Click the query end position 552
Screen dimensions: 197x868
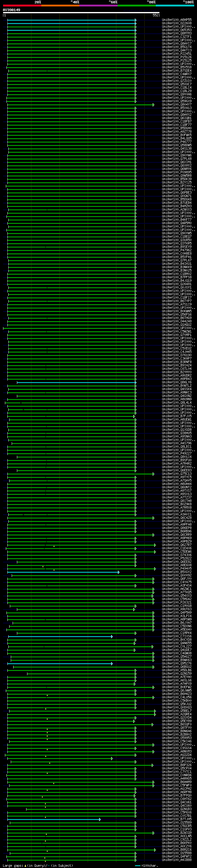(x=155, y=15)
